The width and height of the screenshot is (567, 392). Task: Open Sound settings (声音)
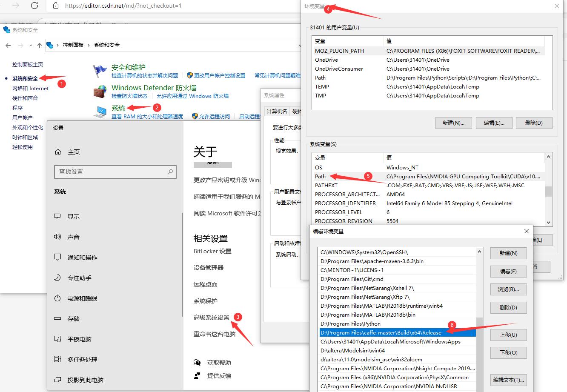[73, 237]
